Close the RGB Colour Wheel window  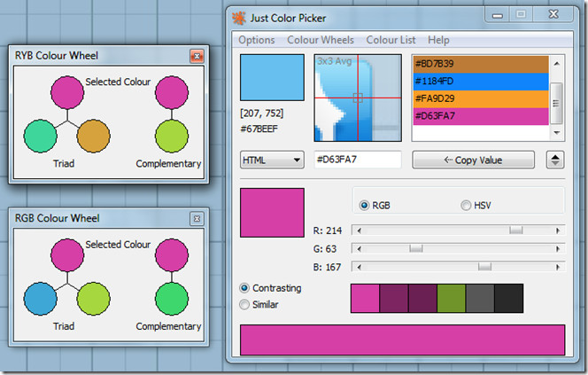(197, 219)
